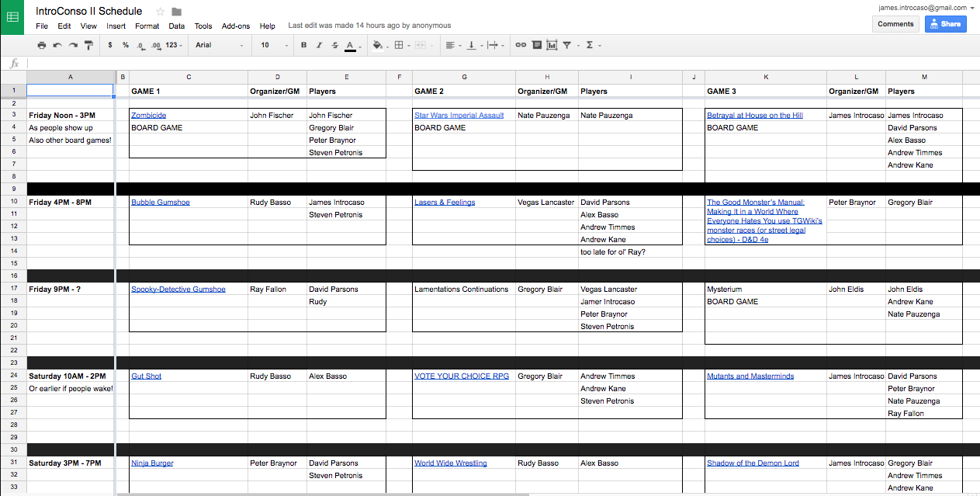This screenshot has height=496, width=980.
Task: Click the filter icon in the toolbar
Action: point(567,46)
